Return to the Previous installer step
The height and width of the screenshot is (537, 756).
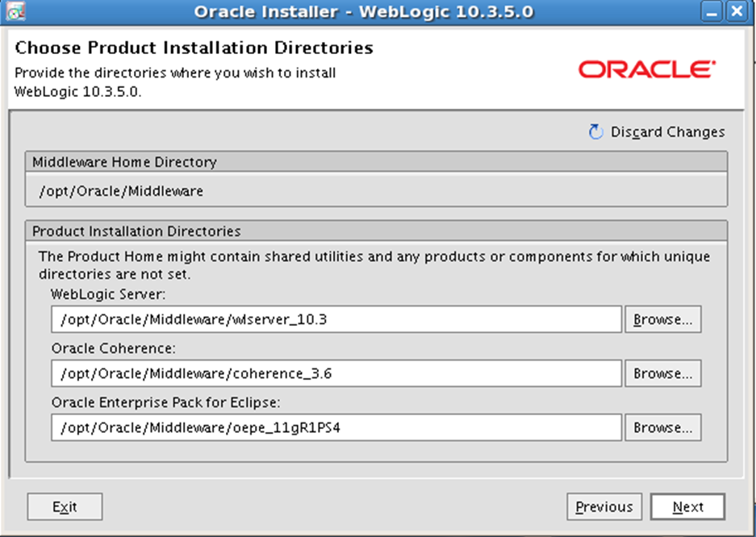pyautogui.click(x=604, y=506)
